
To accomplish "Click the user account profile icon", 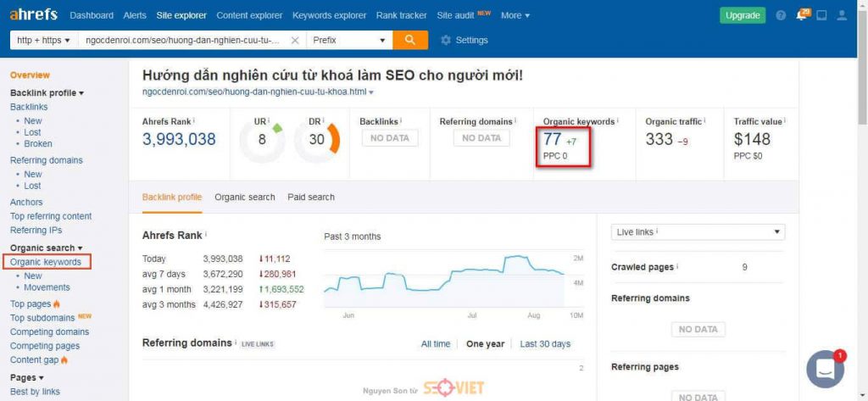I will click(x=842, y=15).
